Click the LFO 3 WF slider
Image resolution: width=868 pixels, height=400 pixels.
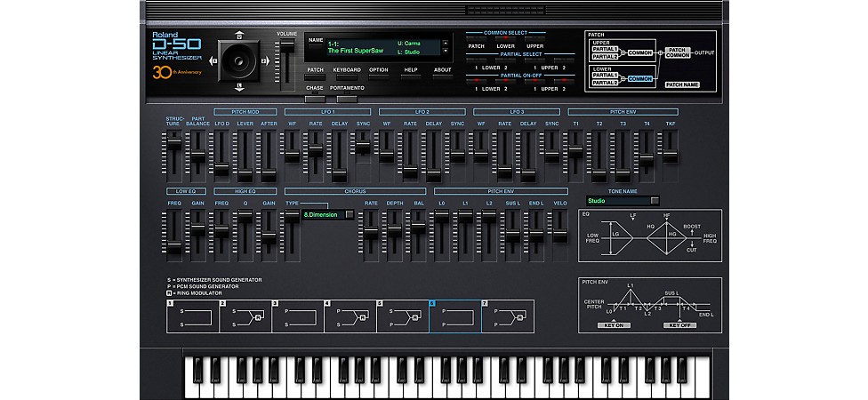tap(480, 156)
